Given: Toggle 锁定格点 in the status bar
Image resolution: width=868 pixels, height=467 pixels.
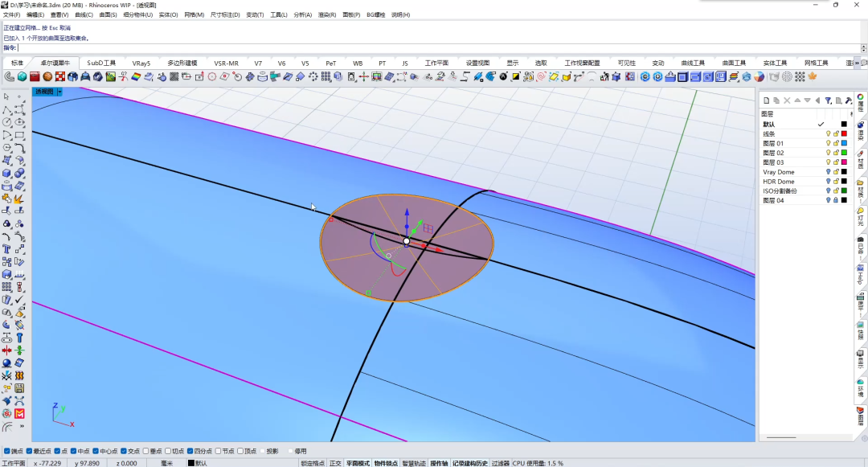Looking at the screenshot, I should (x=313, y=463).
